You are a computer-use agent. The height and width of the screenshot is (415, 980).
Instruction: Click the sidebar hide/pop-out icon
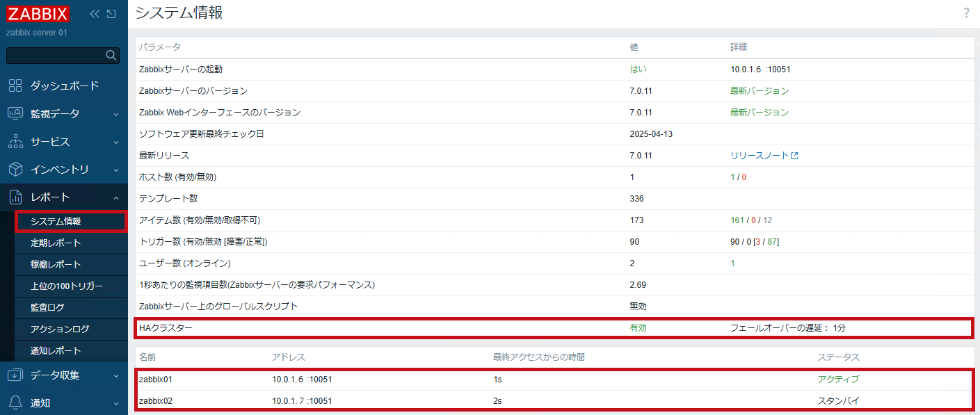coord(111,14)
